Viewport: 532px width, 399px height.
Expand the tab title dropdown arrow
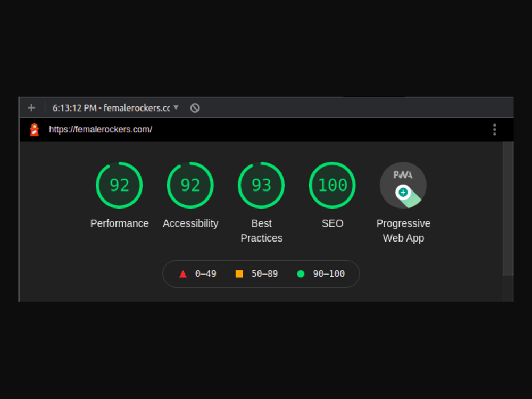177,107
